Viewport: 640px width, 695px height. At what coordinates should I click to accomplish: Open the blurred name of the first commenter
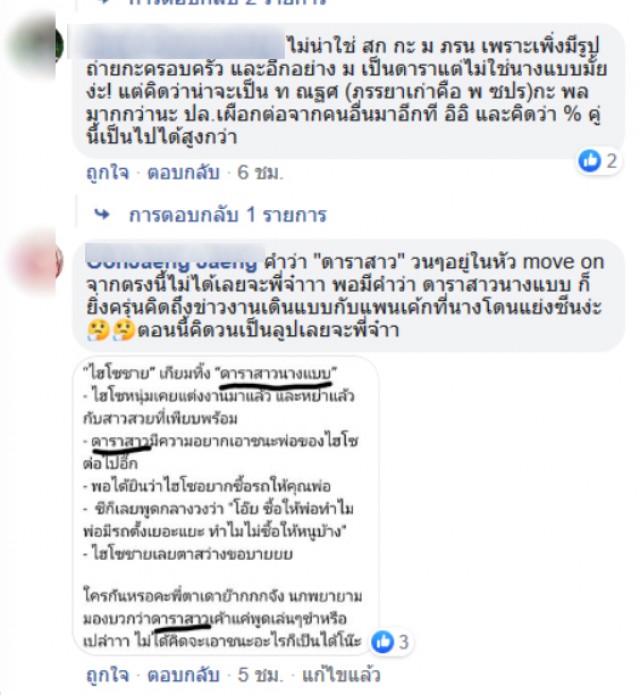185,43
